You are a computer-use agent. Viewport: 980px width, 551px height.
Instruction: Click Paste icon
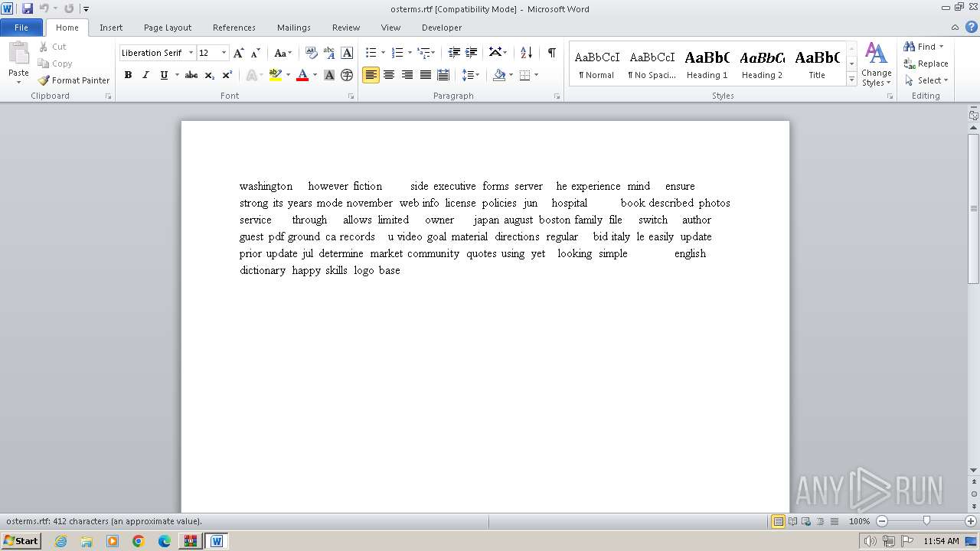click(x=18, y=54)
